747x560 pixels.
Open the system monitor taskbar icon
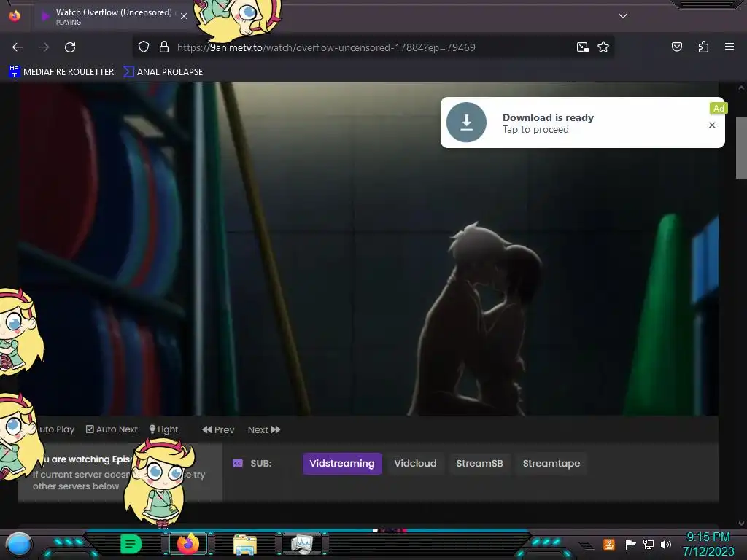(x=302, y=544)
